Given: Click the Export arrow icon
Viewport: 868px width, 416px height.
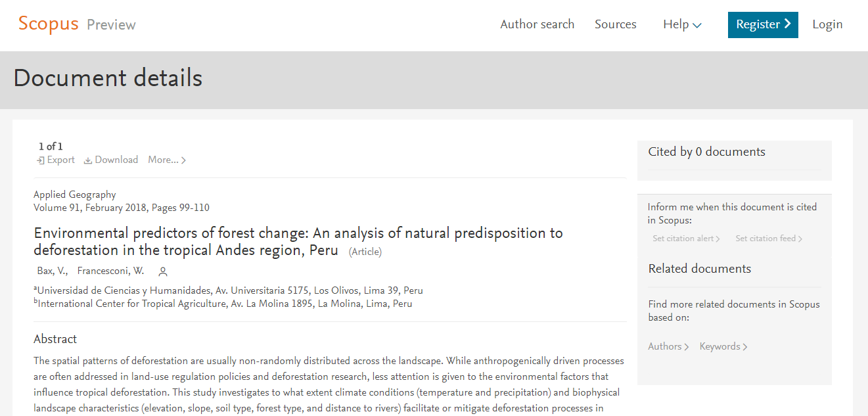Looking at the screenshot, I should coord(41,160).
